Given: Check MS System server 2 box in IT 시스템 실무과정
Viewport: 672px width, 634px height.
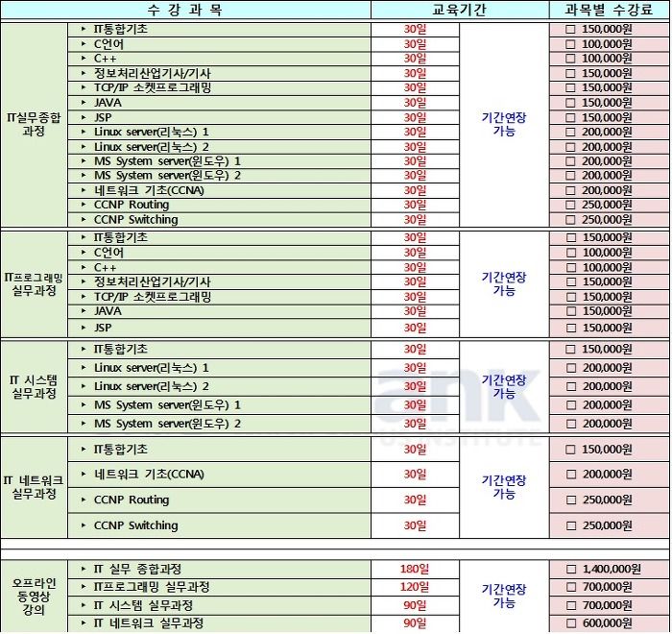Looking at the screenshot, I should (571, 424).
